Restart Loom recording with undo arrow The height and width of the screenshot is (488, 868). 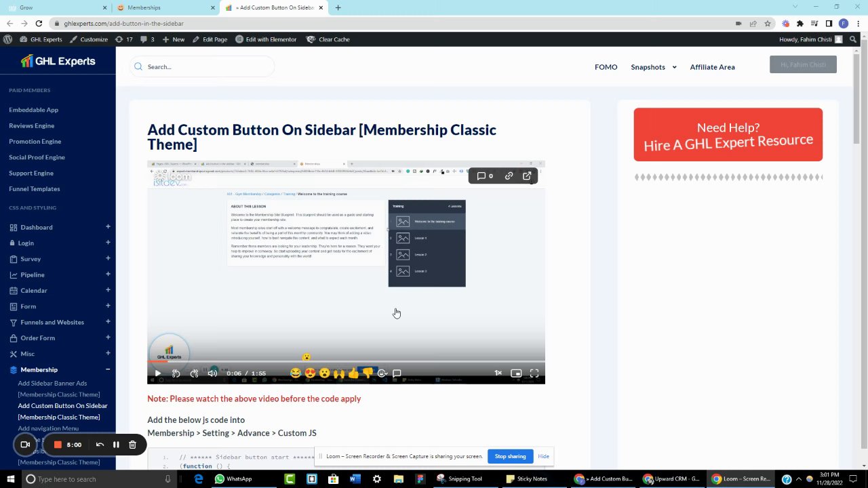tap(100, 445)
